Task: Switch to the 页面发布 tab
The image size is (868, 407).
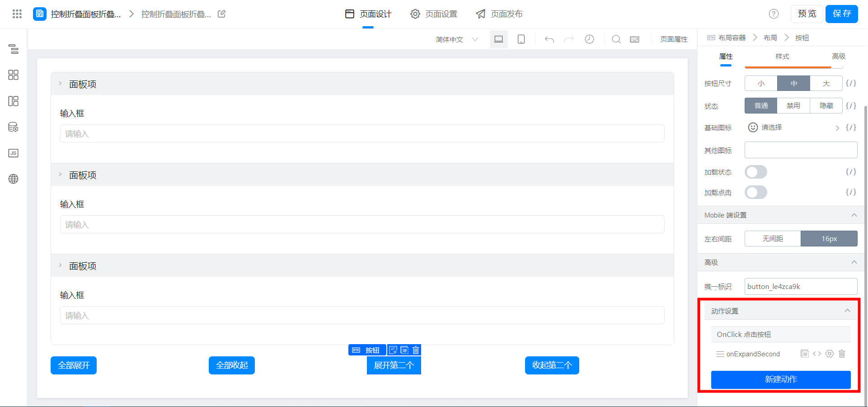Action: pos(499,14)
